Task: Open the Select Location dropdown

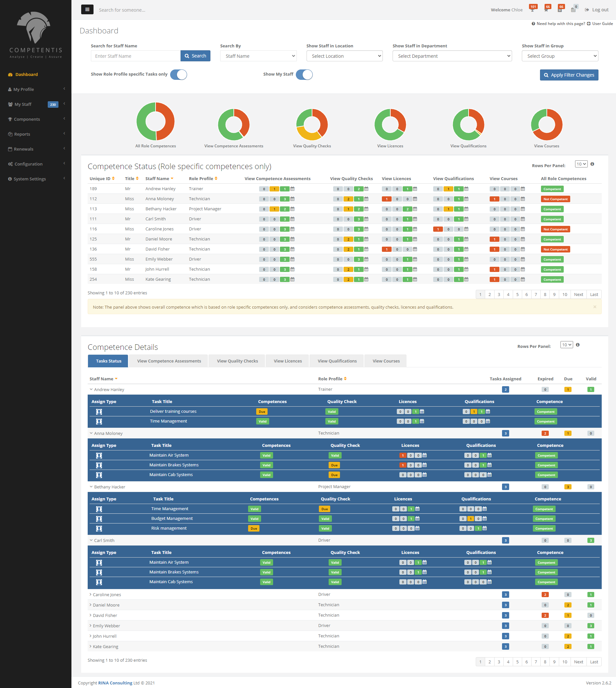Action: point(344,56)
